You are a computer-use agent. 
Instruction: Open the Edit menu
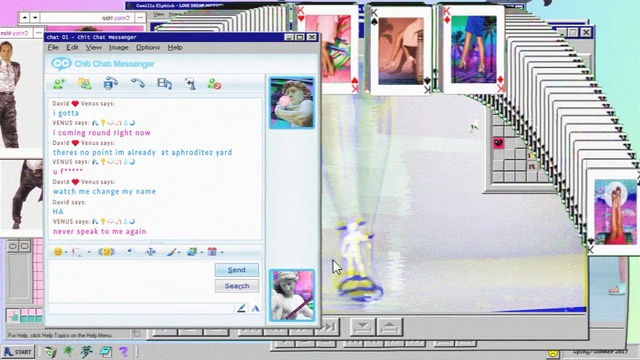tap(72, 47)
